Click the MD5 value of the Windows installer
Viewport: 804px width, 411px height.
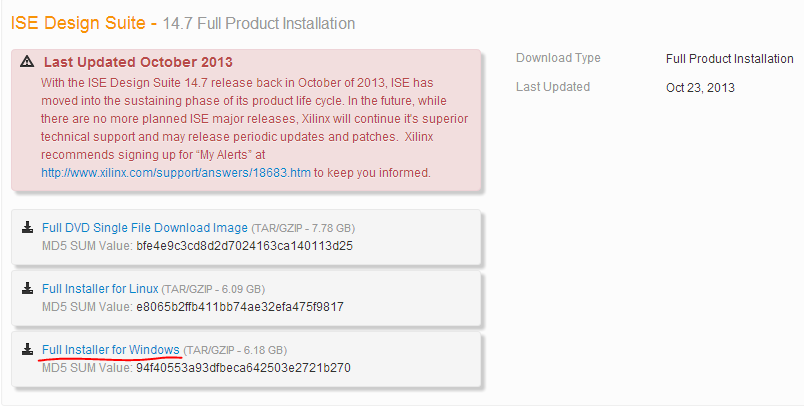click(x=243, y=367)
